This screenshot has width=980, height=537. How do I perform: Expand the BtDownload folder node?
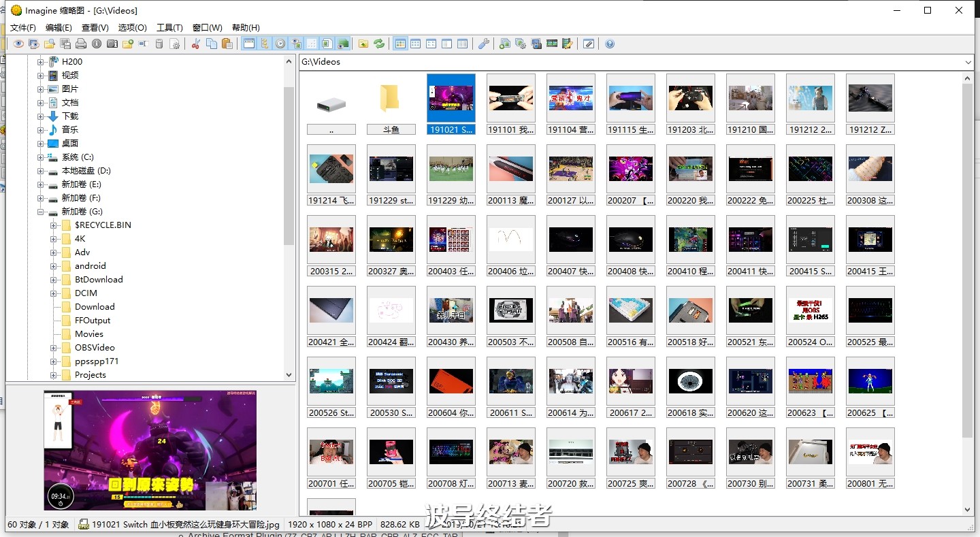click(53, 280)
